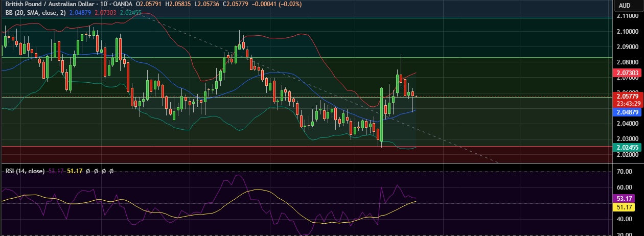
Task: Open the AUD currency selector on price scale
Action: (x=625, y=6)
